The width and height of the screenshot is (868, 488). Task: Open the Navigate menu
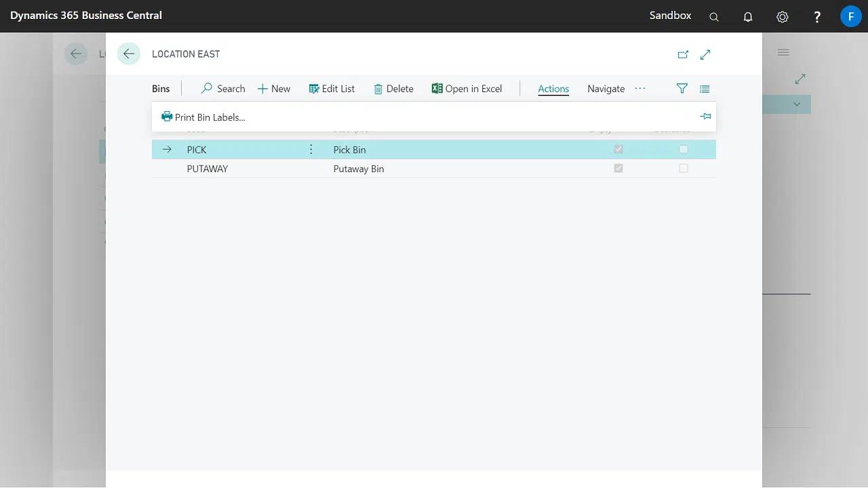606,89
